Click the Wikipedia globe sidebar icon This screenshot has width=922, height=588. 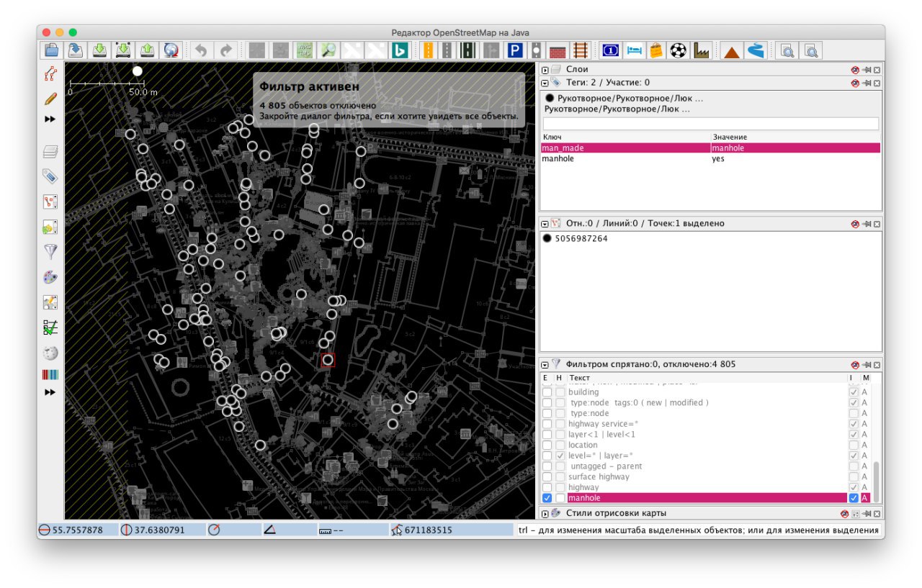coord(50,353)
